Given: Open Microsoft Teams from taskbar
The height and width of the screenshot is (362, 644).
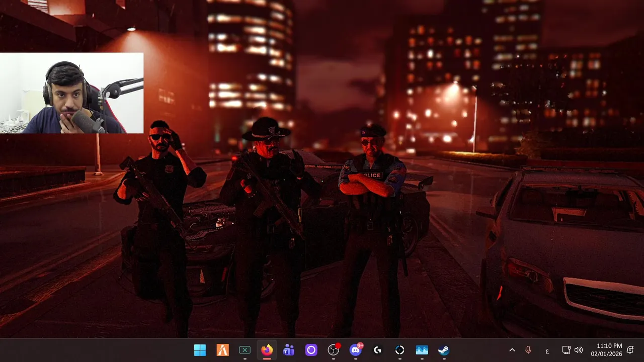Looking at the screenshot, I should coord(289,350).
